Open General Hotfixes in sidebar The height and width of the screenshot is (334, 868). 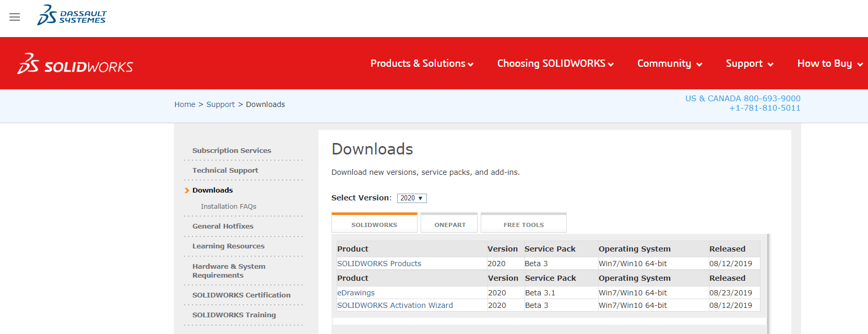(223, 226)
